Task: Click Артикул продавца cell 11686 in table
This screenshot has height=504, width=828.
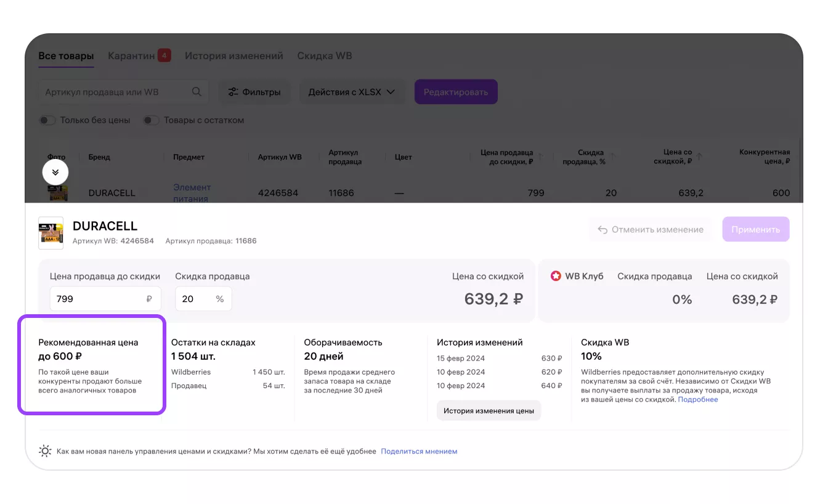Action: [341, 193]
